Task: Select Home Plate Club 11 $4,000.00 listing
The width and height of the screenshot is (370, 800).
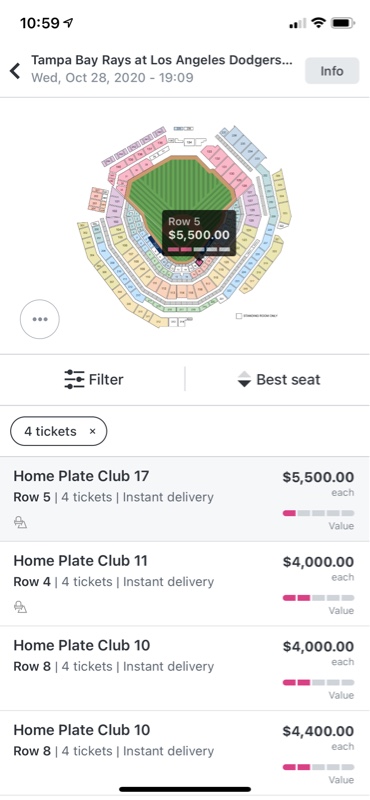Action: 185,584
